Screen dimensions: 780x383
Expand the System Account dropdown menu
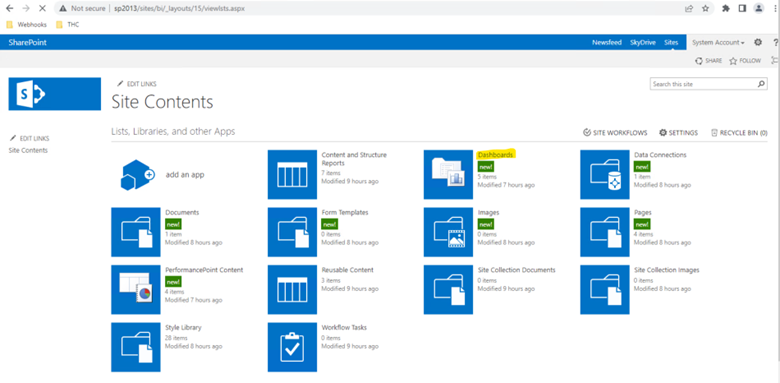(x=718, y=43)
